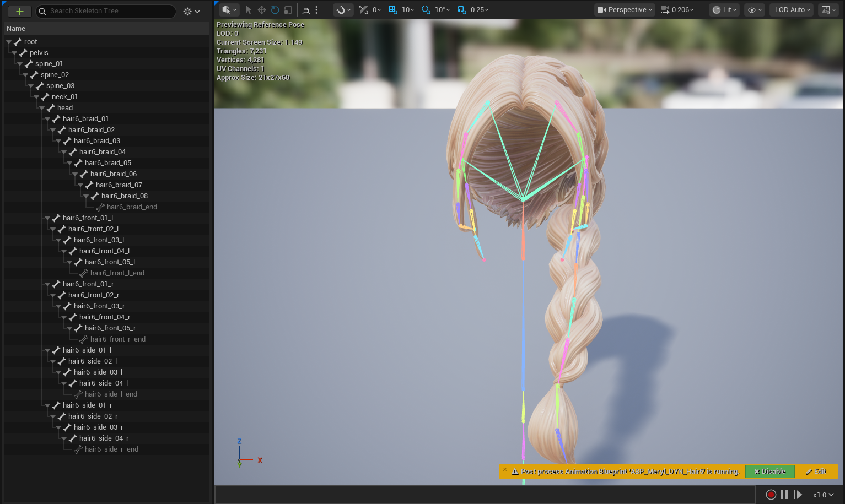Click the Name column header
Screen dimensions: 845x504
[x=106, y=28]
